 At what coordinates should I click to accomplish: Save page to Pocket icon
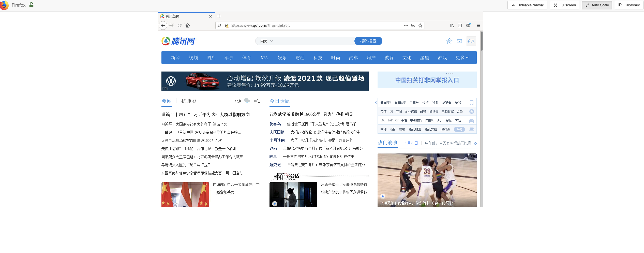pyautogui.click(x=413, y=25)
